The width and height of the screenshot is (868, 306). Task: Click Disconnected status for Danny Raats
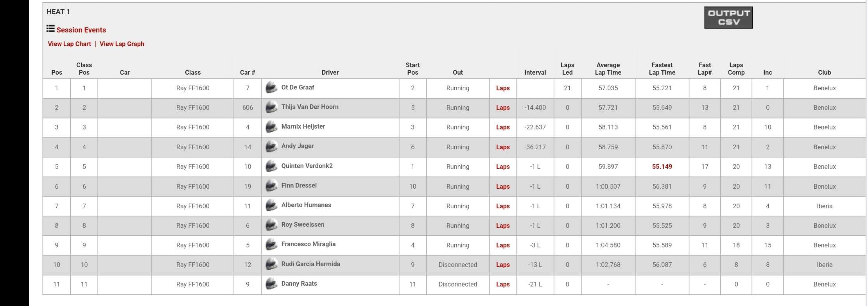click(457, 285)
